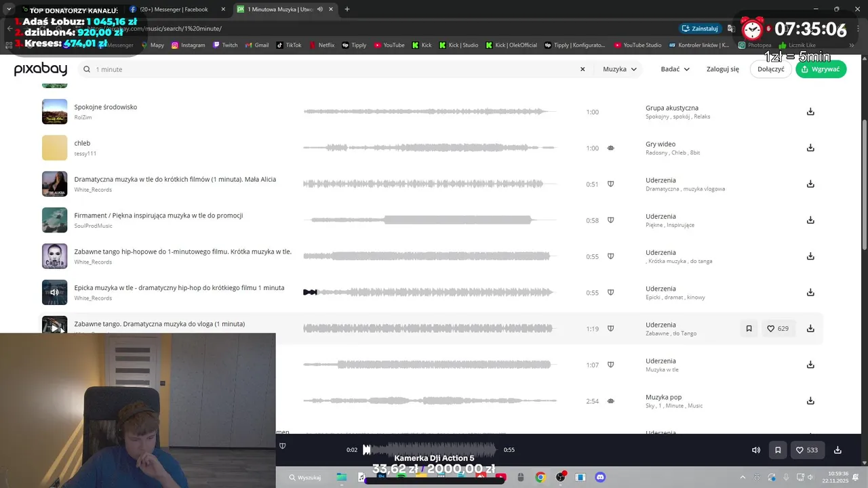Image resolution: width=868 pixels, height=488 pixels.
Task: Open the Gmail bookmark
Action: tap(257, 45)
